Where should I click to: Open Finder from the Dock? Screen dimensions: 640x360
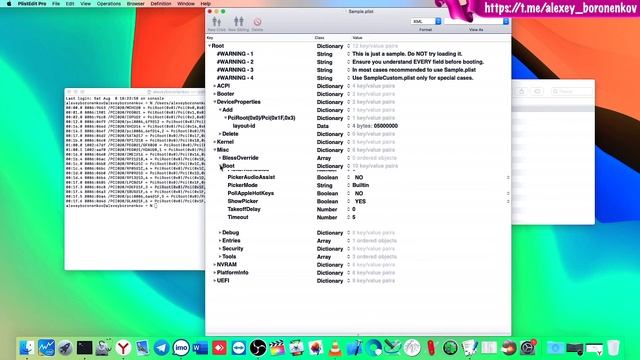tap(27, 348)
